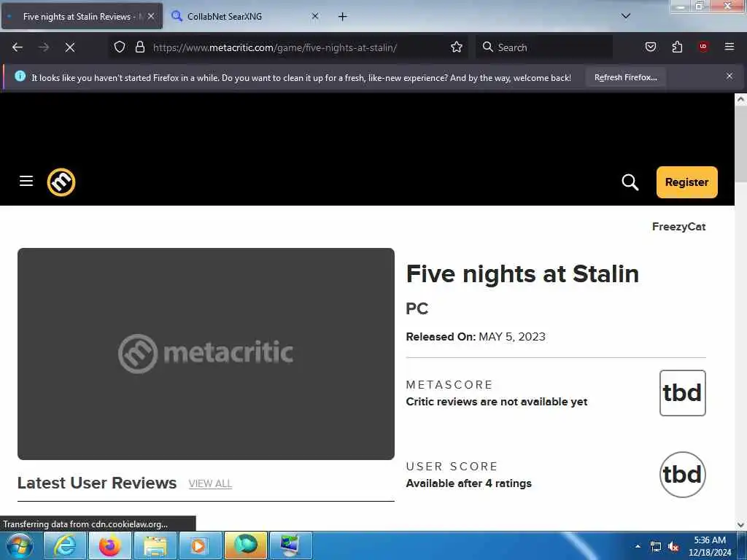This screenshot has width=747, height=560.
Task: Click the Latest User Reviews heading
Action: tap(97, 483)
